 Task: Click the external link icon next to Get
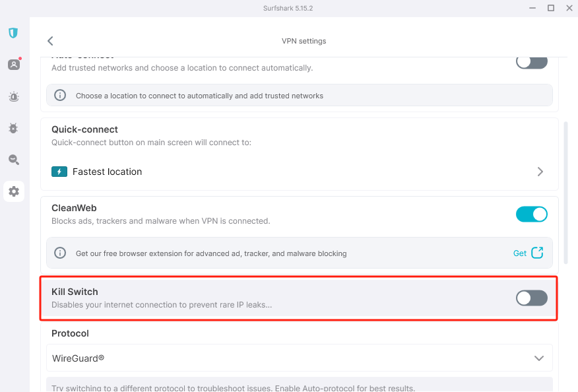click(x=537, y=253)
